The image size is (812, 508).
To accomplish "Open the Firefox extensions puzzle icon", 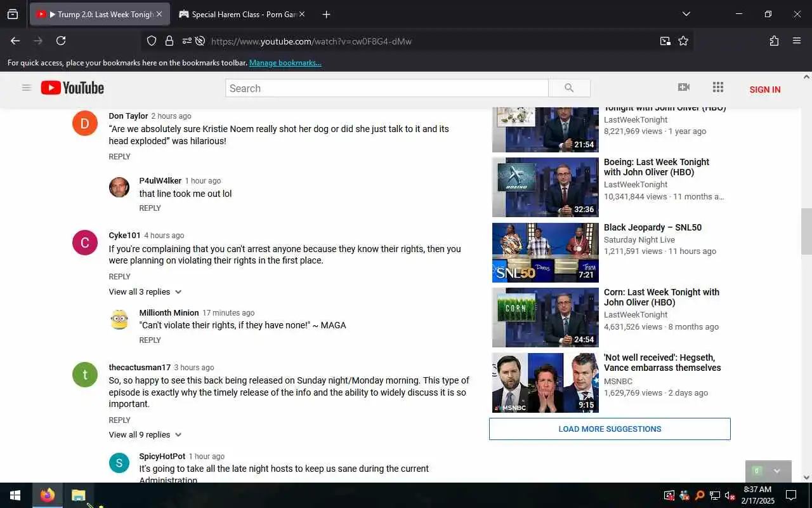I will (x=774, y=41).
